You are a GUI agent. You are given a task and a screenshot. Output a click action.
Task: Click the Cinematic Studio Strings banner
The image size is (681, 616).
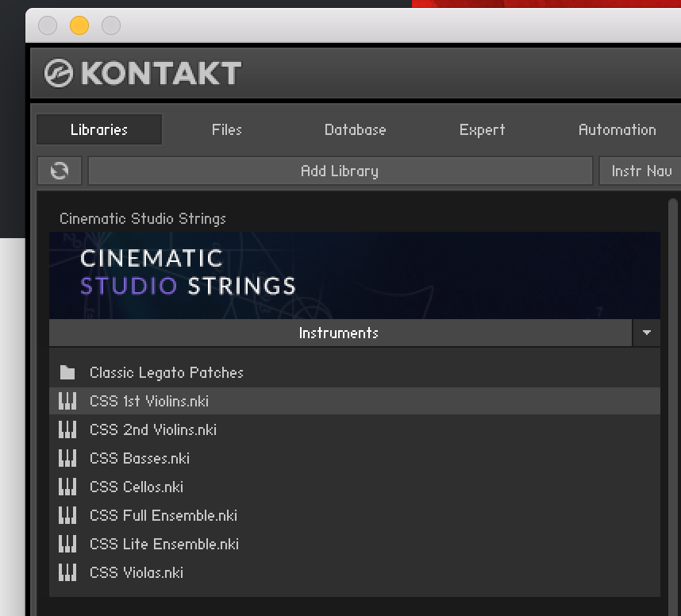(x=354, y=275)
